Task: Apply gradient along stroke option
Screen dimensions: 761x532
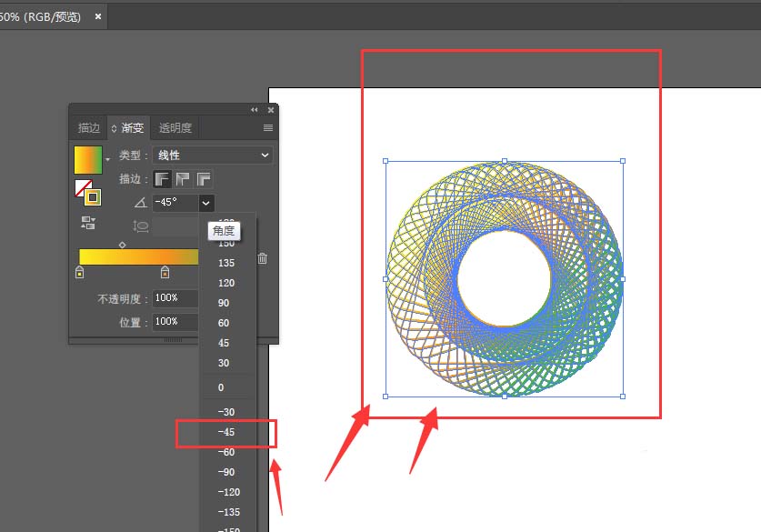Action: (x=183, y=179)
